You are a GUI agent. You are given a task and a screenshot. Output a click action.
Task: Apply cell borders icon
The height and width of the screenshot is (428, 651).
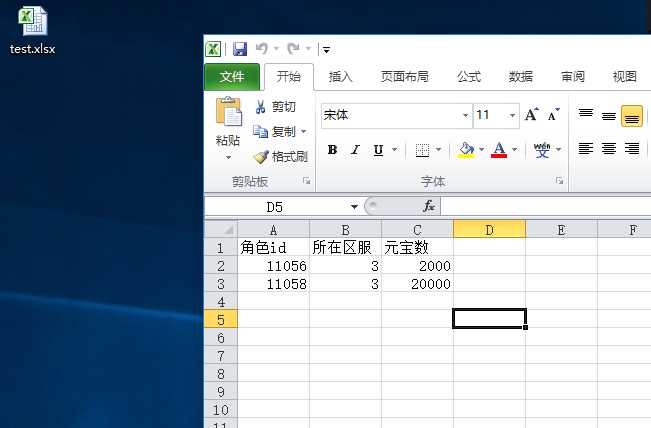(x=422, y=150)
